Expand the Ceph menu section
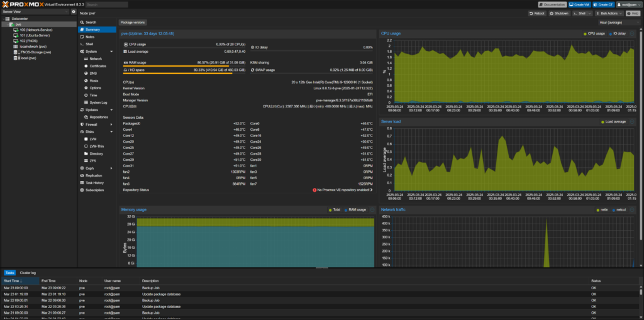644x320 pixels. tap(111, 168)
